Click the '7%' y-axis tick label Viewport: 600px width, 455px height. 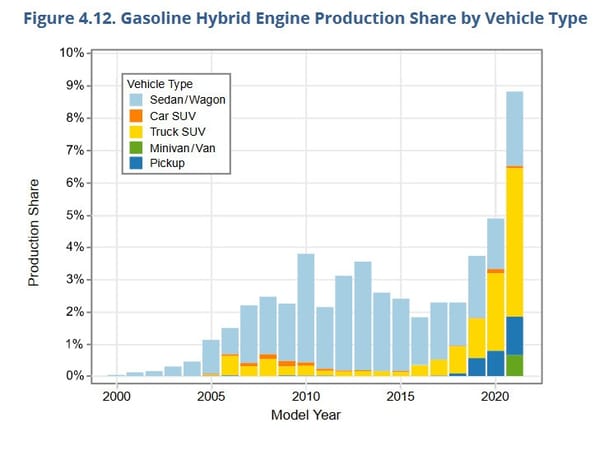[75, 150]
